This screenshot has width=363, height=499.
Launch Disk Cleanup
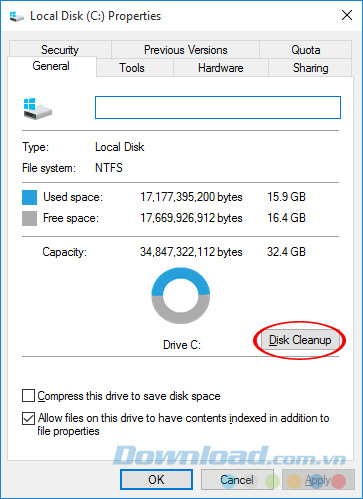coord(300,340)
